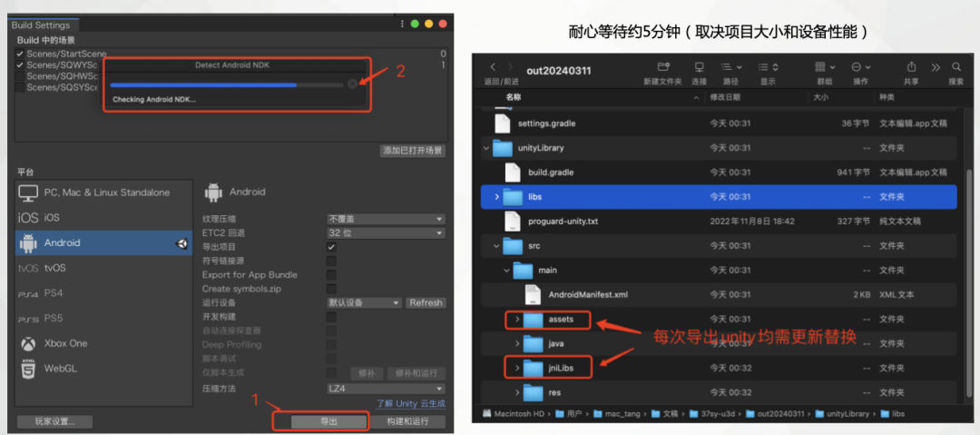This screenshot has width=980, height=435.
Task: Expand the jniLibs folder chevron
Action: [517, 368]
